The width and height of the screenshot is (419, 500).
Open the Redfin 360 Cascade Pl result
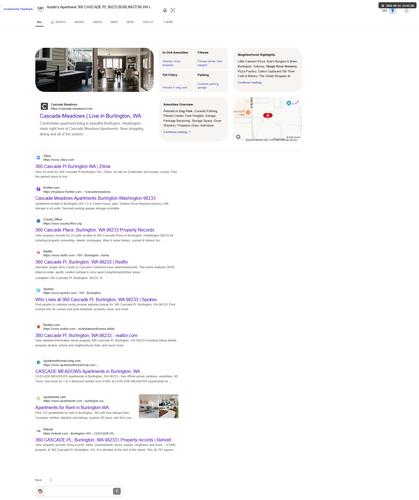tap(82, 262)
